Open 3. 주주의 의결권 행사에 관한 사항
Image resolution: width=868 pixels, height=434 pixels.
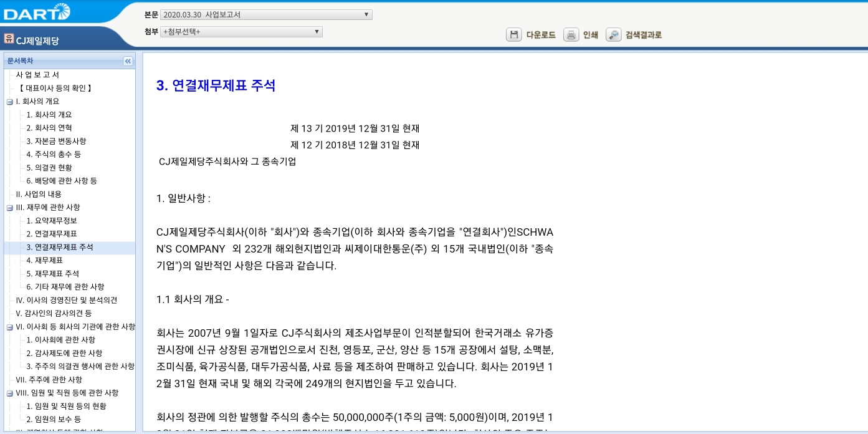[80, 366]
